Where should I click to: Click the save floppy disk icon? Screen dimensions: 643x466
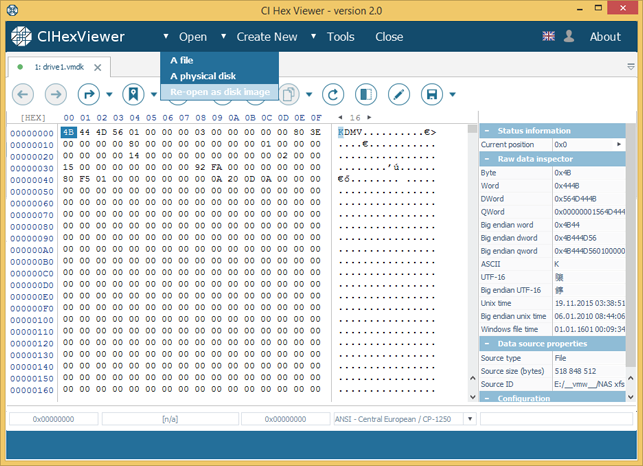(432, 94)
